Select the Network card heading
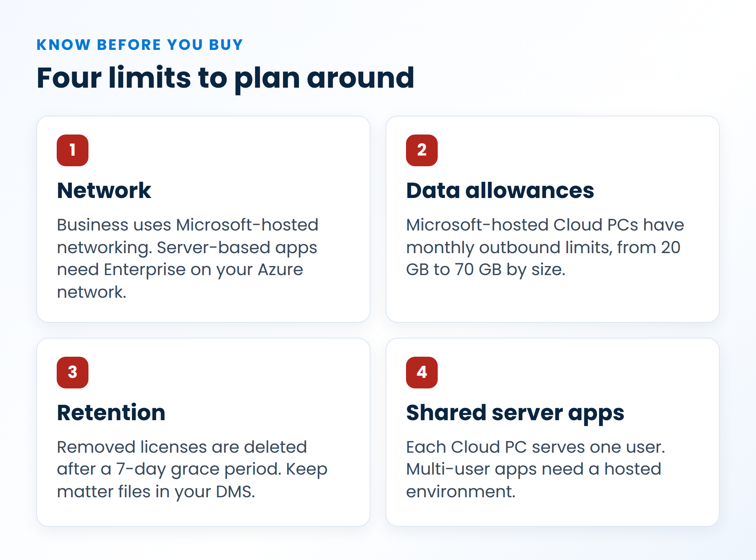The width and height of the screenshot is (756, 560). click(104, 190)
